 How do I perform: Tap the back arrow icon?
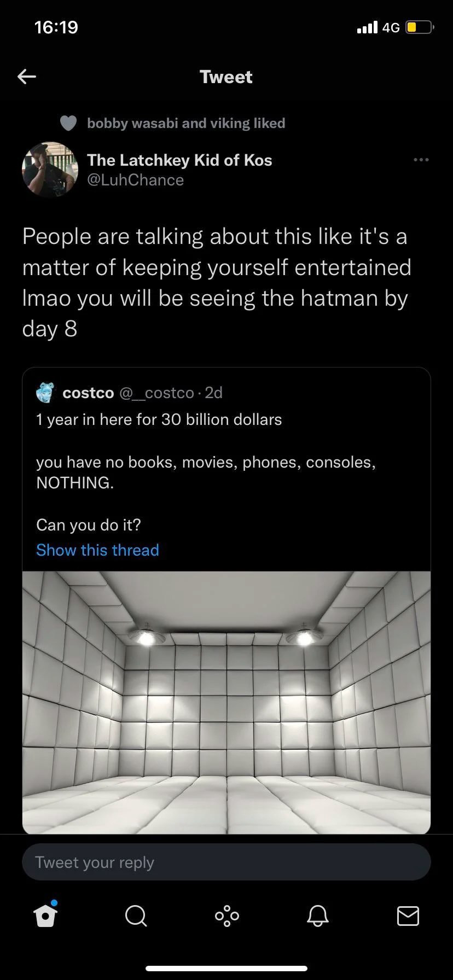click(27, 77)
